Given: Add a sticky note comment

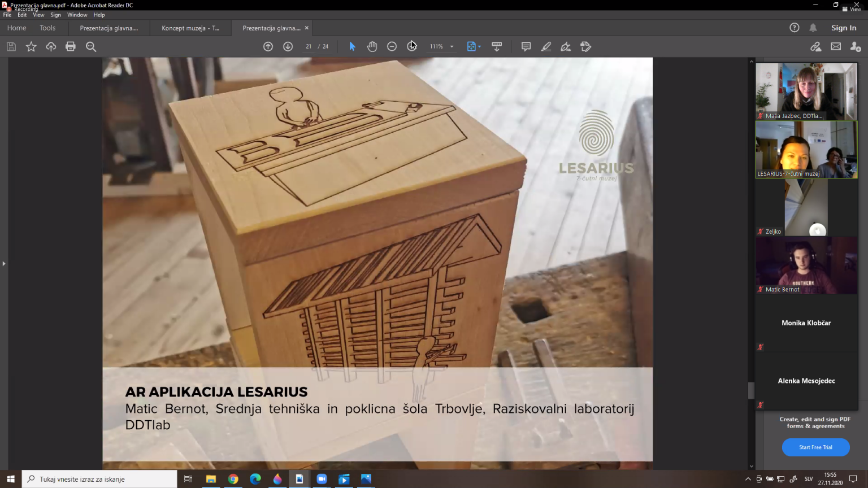Looking at the screenshot, I should pyautogui.click(x=526, y=46).
